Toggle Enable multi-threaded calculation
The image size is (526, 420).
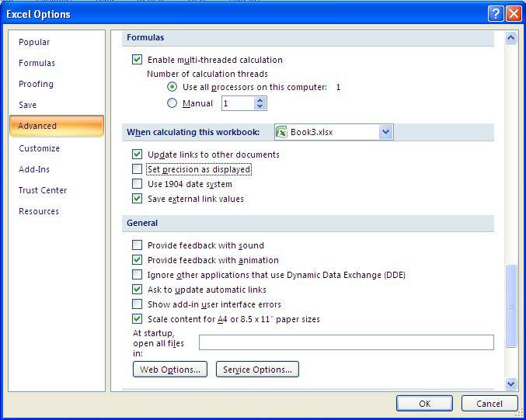tap(138, 60)
